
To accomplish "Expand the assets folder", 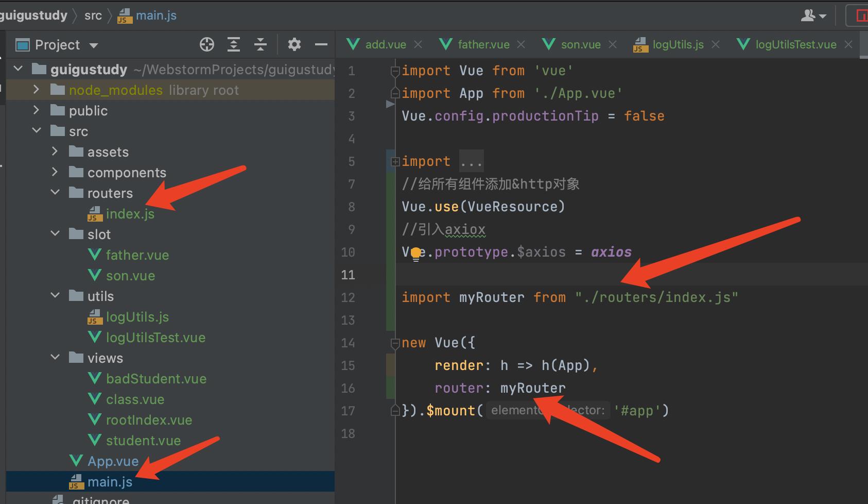I will click(55, 152).
